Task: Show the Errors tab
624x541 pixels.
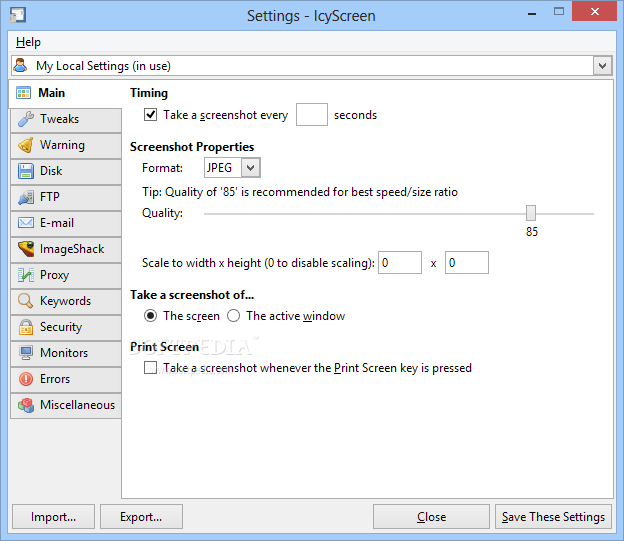Action: coord(66,379)
